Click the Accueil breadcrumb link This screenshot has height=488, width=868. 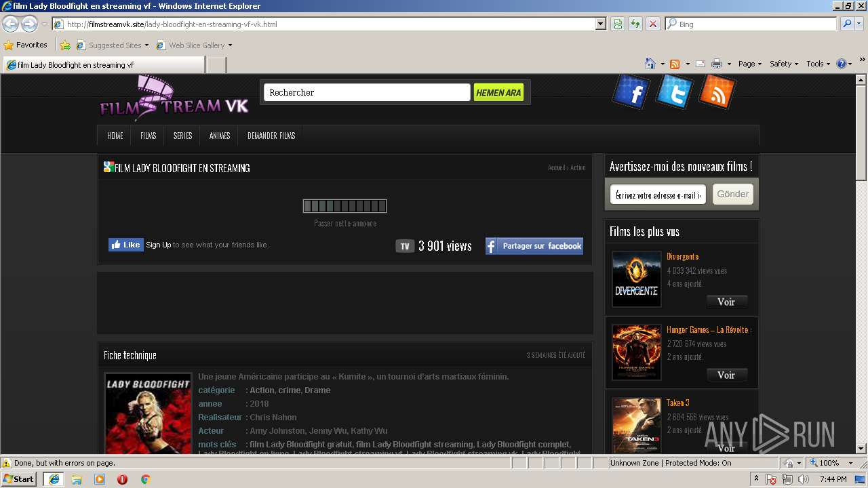point(556,167)
